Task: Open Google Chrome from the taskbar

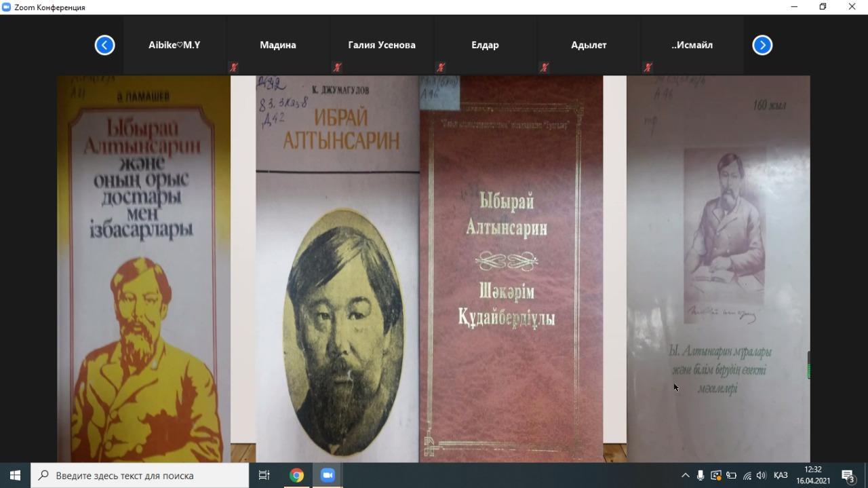Action: (296, 475)
